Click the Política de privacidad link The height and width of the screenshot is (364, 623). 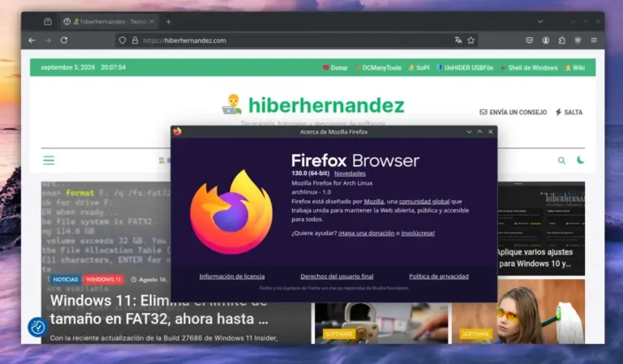[438, 276]
